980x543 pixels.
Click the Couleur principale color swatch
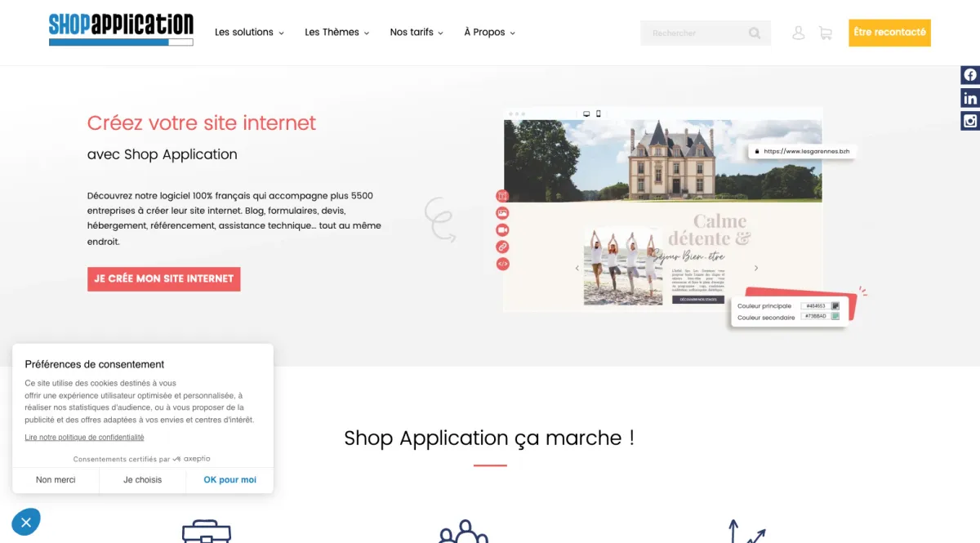pyautogui.click(x=835, y=306)
